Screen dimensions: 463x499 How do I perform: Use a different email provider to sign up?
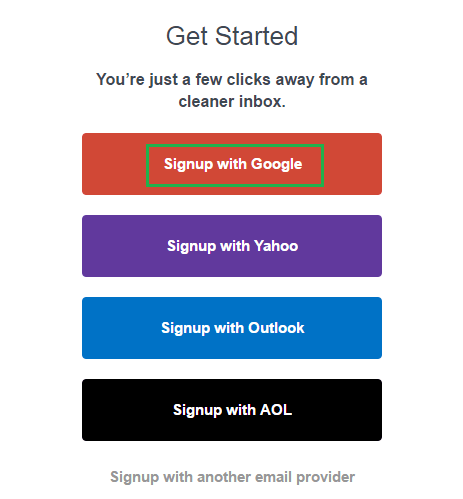[232, 477]
